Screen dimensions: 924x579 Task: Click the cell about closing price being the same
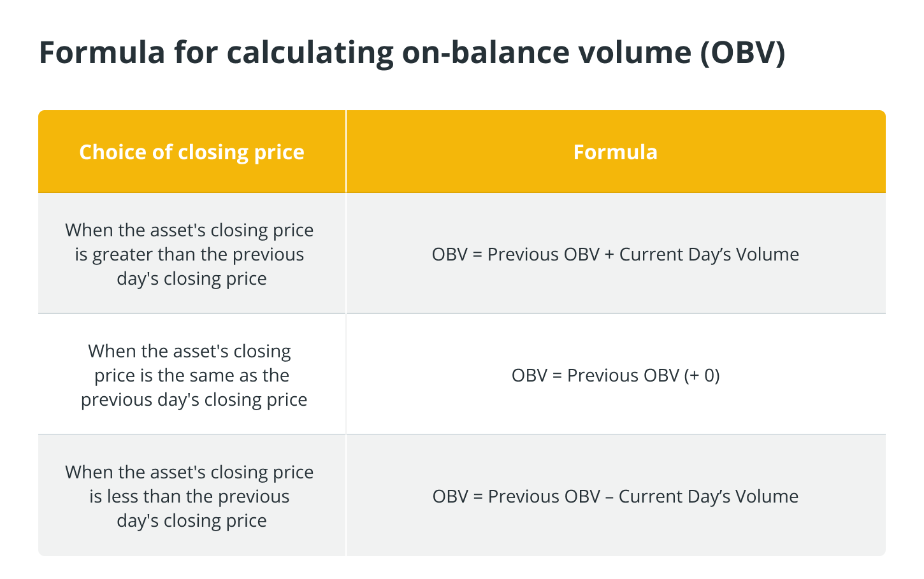tap(192, 375)
